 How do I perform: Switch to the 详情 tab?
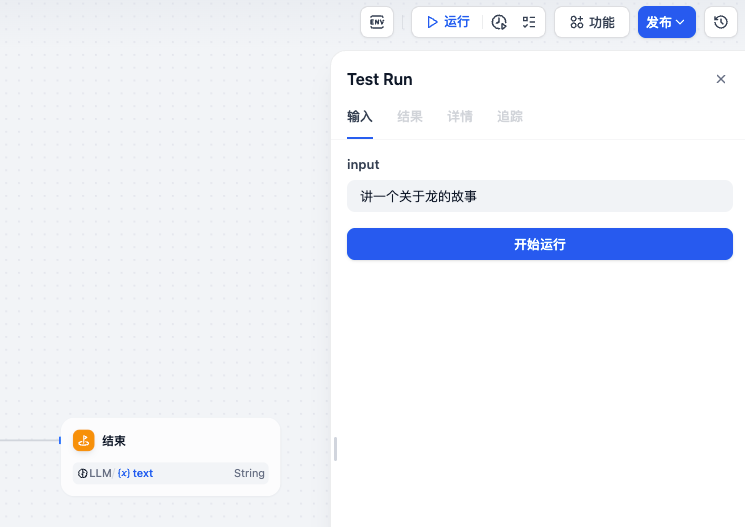pyautogui.click(x=460, y=116)
